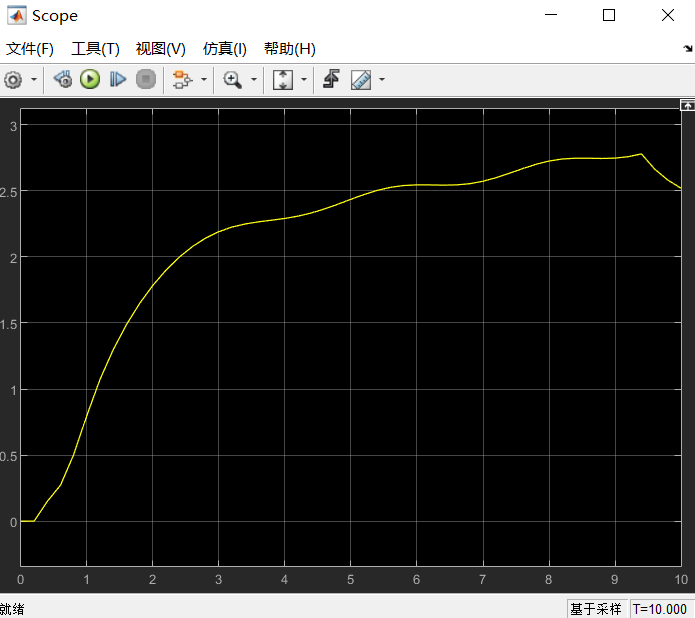Click the y-axis label 2.5
The width and height of the screenshot is (695, 618).
point(8,192)
